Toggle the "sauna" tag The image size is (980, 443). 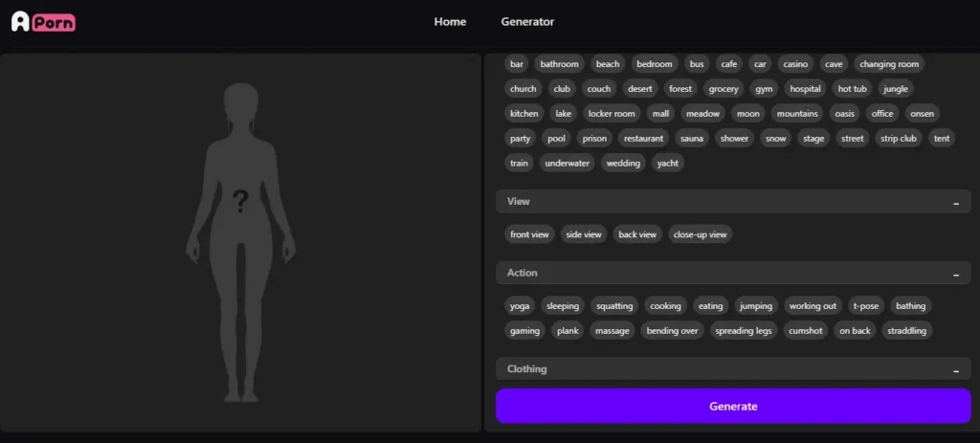(x=692, y=139)
